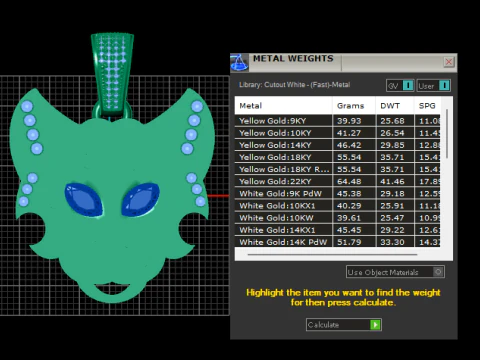This screenshot has width=480, height=360.
Task: Select the White Gold:10KX1 row
Action: [x=338, y=206]
